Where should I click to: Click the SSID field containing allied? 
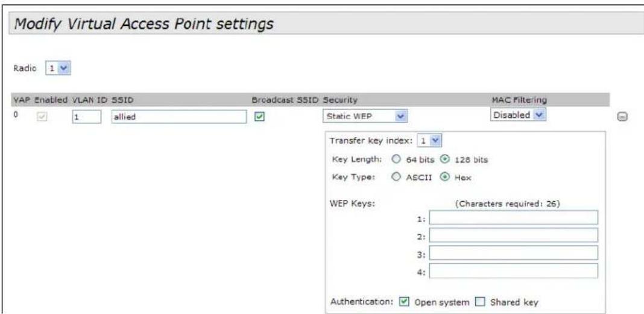[x=179, y=117]
